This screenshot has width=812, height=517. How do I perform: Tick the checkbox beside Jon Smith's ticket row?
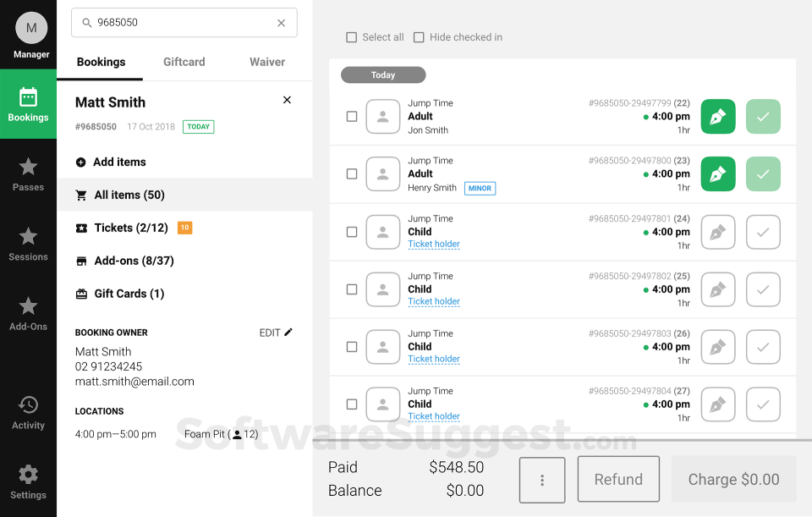click(x=352, y=117)
